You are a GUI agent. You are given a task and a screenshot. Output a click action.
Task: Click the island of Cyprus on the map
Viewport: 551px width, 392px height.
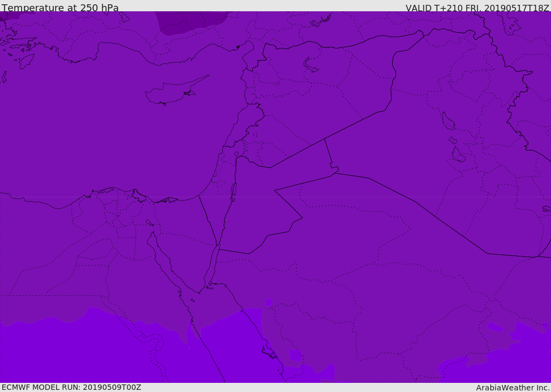174,91
